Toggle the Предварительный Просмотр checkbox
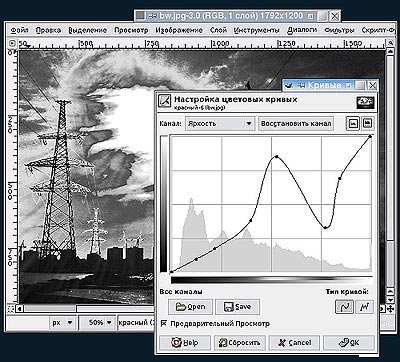The image size is (400, 362). point(163,323)
